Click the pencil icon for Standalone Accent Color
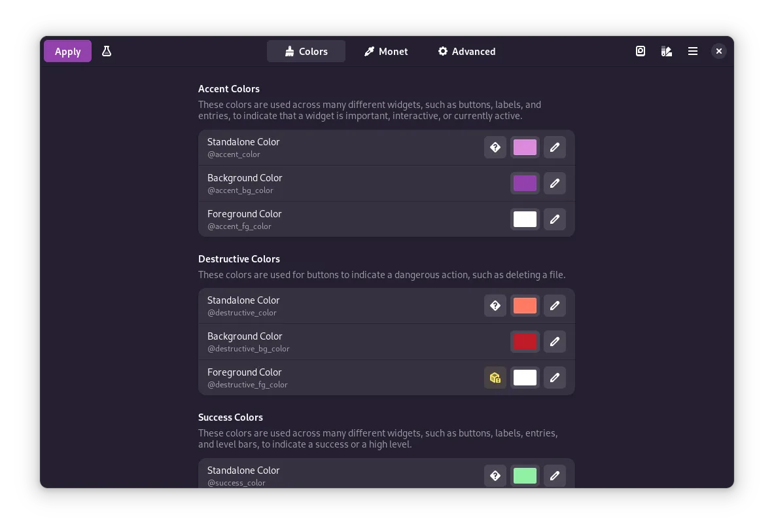Image resolution: width=774 pixels, height=532 pixels. (554, 147)
